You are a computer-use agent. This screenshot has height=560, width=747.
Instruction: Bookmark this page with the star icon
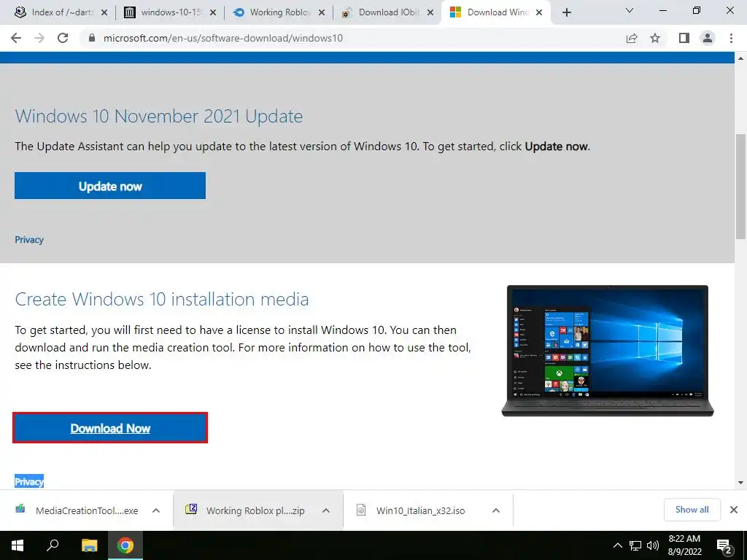click(655, 38)
